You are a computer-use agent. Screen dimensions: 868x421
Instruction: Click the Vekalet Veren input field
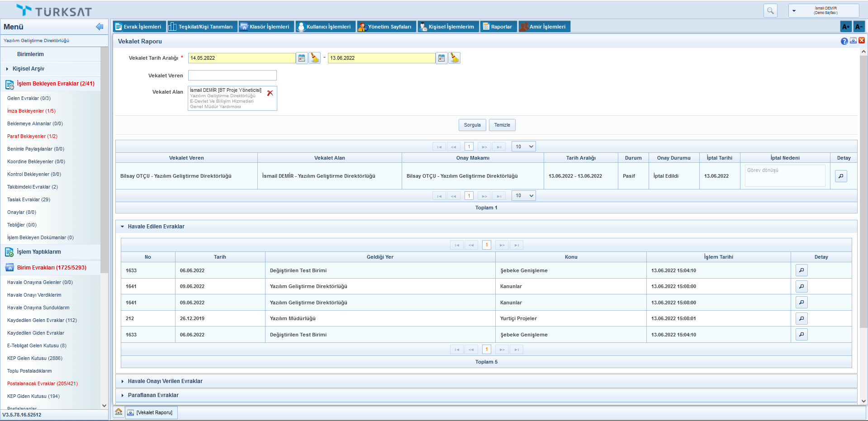(x=232, y=76)
